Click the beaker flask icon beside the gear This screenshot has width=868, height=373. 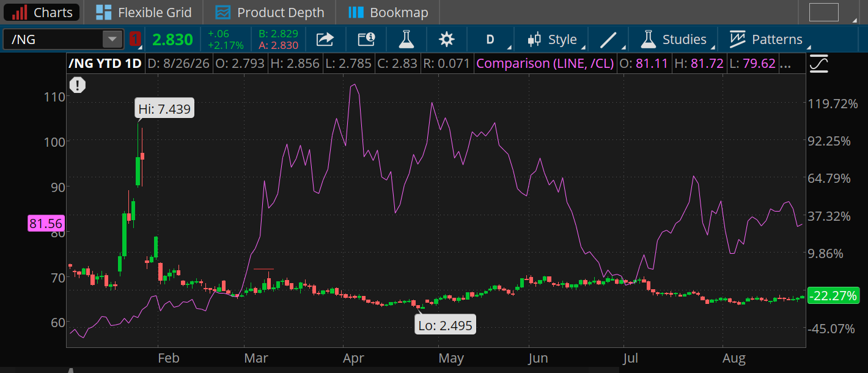(406, 40)
